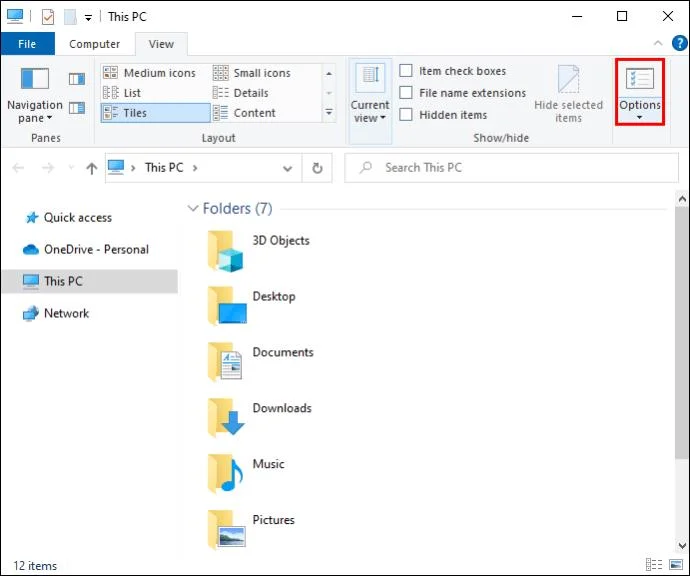Click Hide selected items button
The width and height of the screenshot is (690, 576).
[x=568, y=94]
